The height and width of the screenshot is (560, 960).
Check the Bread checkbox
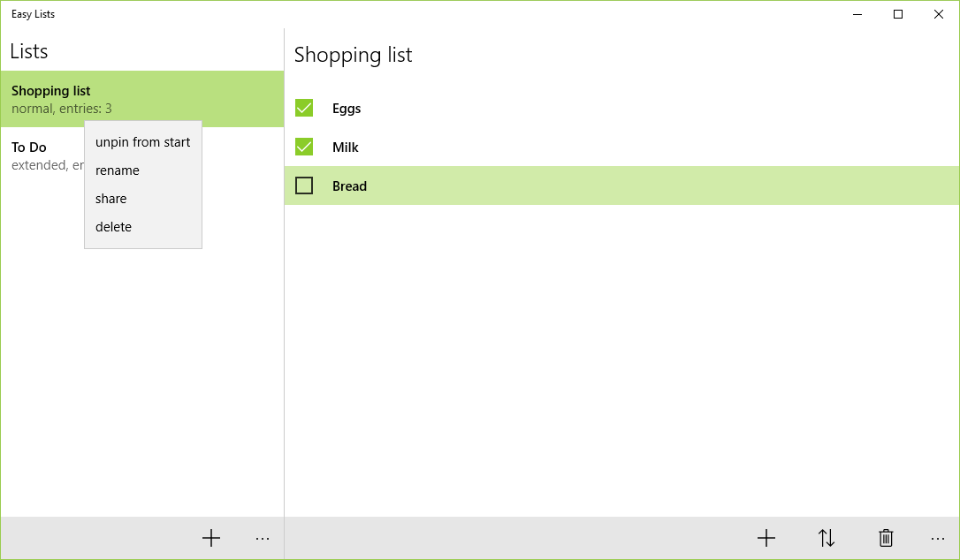tap(304, 185)
